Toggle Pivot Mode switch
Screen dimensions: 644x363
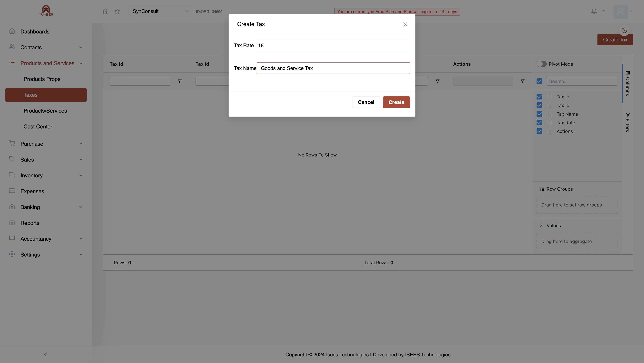[x=541, y=64]
